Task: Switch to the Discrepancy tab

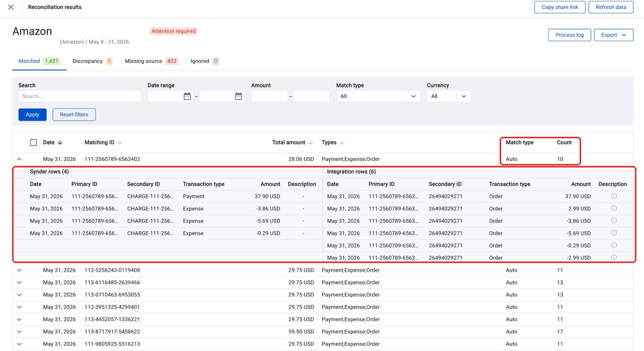Action: [93, 61]
